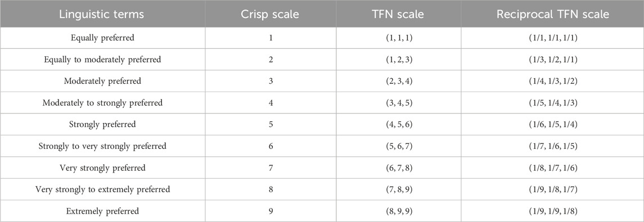Click reciprocal value (1/4, 1/3, 1/2)
The image size is (644, 222).
click(552, 81)
